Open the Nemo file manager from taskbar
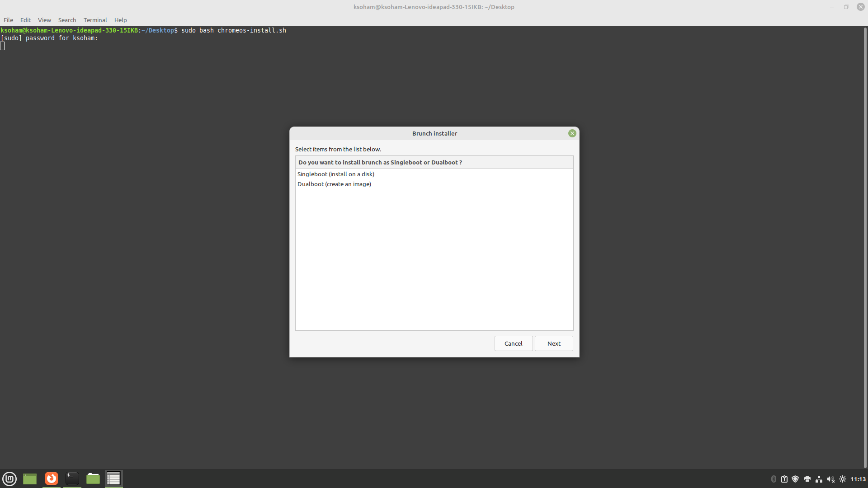 click(92, 479)
